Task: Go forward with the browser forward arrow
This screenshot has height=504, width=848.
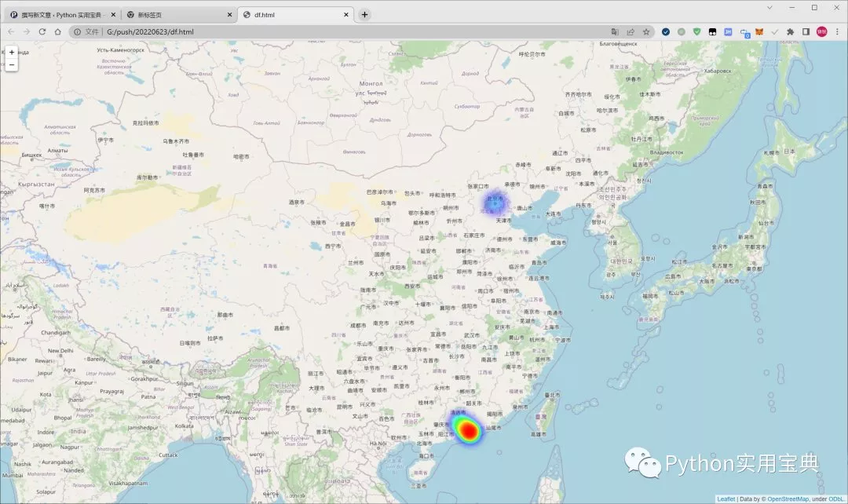Action: pos(27,32)
